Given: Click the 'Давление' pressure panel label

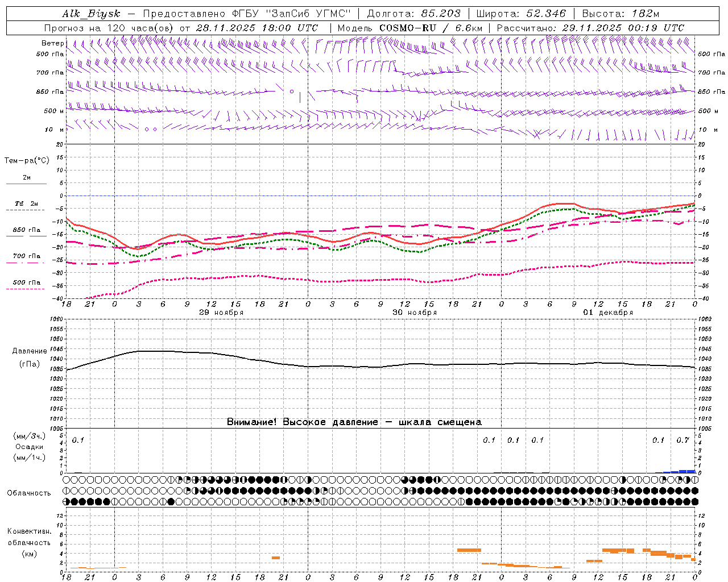Looking at the screenshot, I should tap(30, 351).
